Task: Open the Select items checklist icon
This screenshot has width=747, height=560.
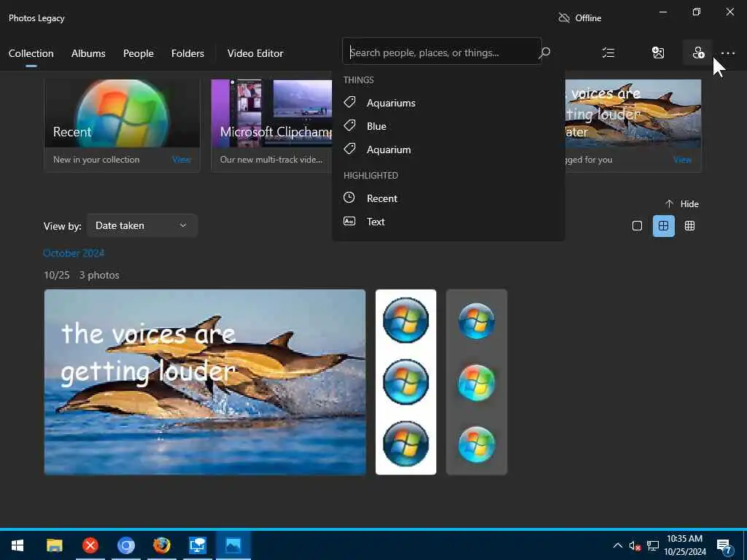Action: coord(608,52)
